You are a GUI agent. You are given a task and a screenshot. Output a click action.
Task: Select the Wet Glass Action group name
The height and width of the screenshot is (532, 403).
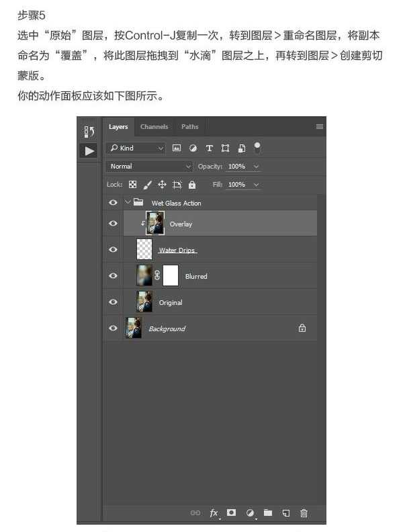[x=177, y=203]
